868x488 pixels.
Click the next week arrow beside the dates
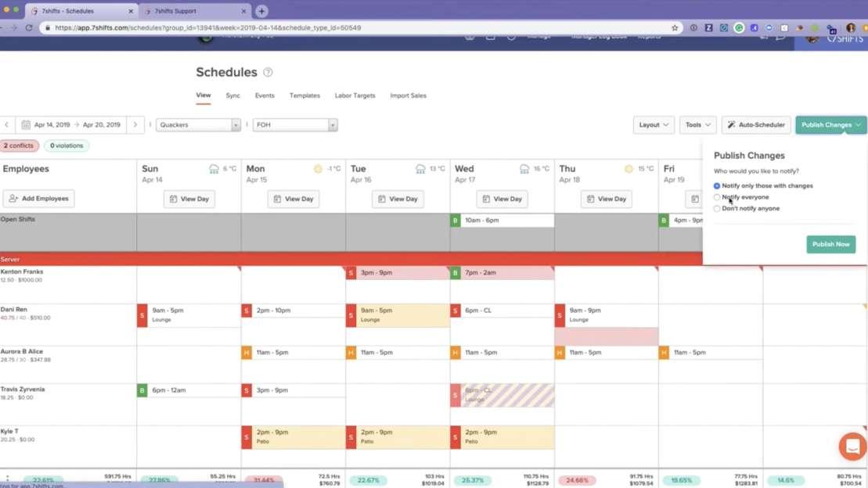tap(135, 124)
